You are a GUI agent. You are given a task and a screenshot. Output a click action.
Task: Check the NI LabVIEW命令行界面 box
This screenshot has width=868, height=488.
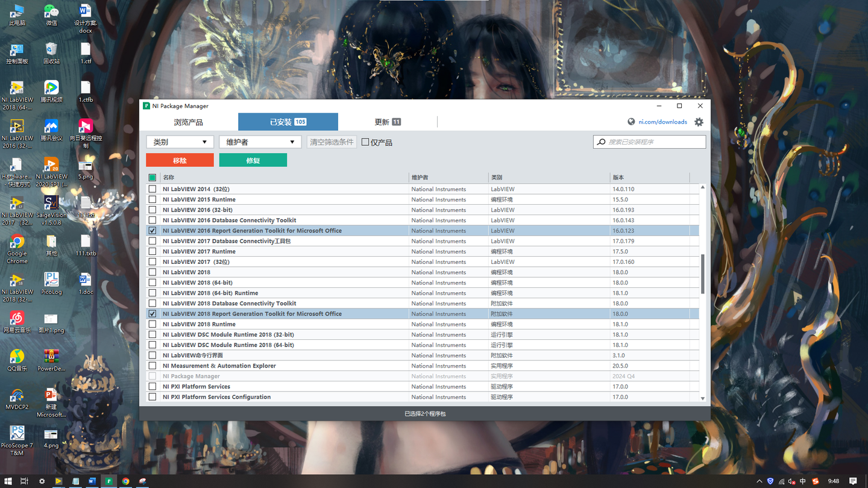152,355
